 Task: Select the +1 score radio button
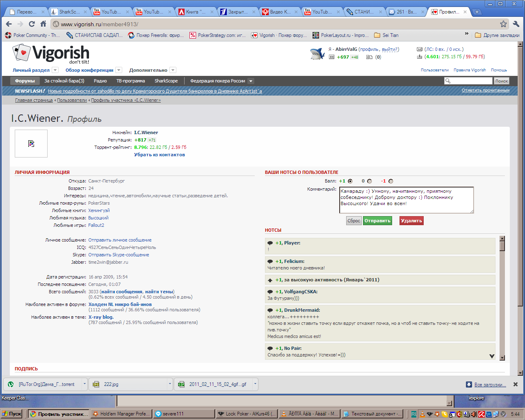350,181
